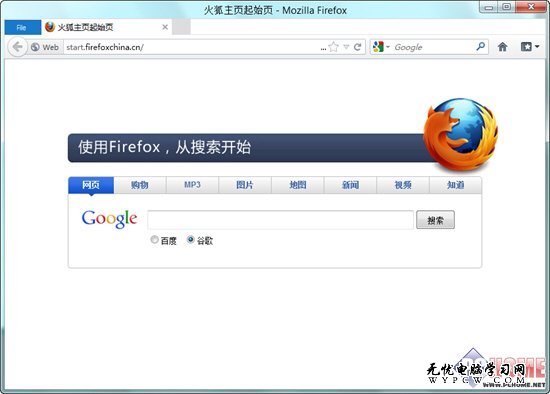The width and height of the screenshot is (550, 394).
Task: Click the globe site identity icon
Action: [35, 47]
